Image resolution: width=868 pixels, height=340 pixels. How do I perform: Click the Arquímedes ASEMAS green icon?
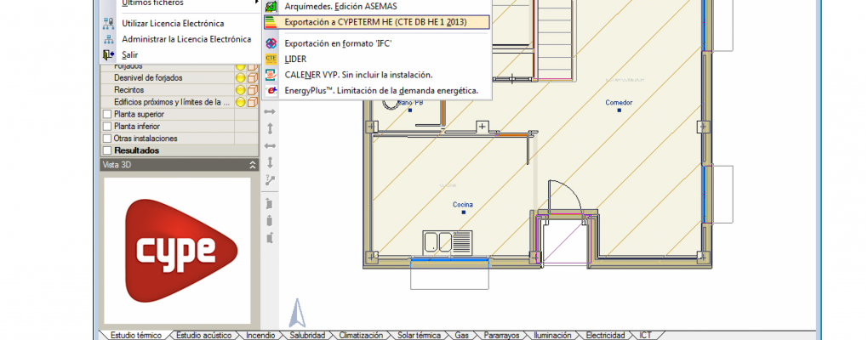pyautogui.click(x=271, y=7)
